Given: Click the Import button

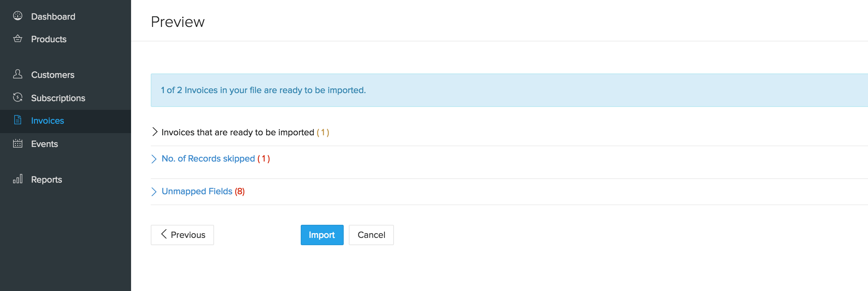Looking at the screenshot, I should [322, 235].
